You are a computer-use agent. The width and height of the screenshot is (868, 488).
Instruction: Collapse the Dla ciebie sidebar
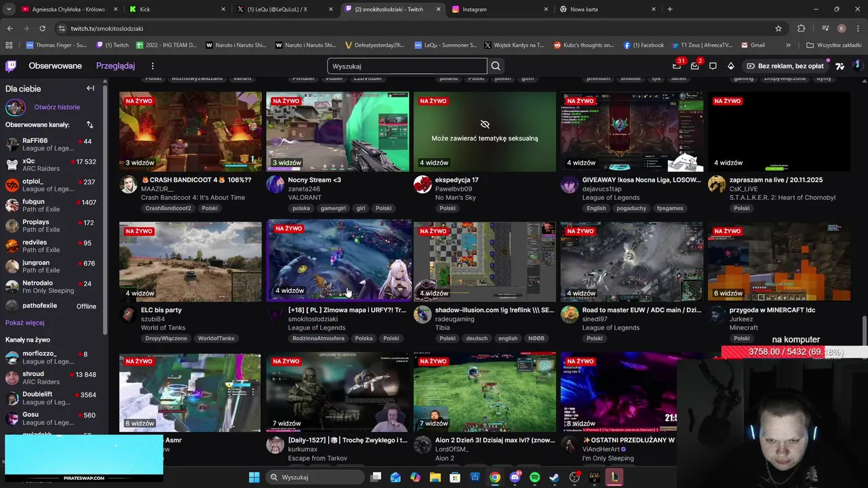tap(90, 88)
